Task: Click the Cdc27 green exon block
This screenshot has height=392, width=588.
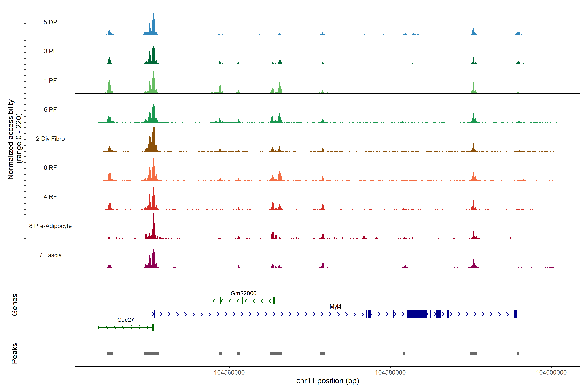Action: click(153, 327)
